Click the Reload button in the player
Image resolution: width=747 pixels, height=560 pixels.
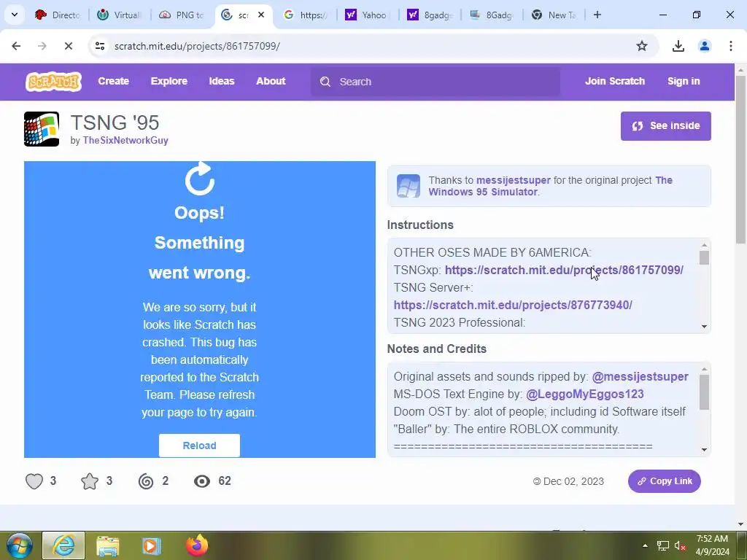point(200,446)
